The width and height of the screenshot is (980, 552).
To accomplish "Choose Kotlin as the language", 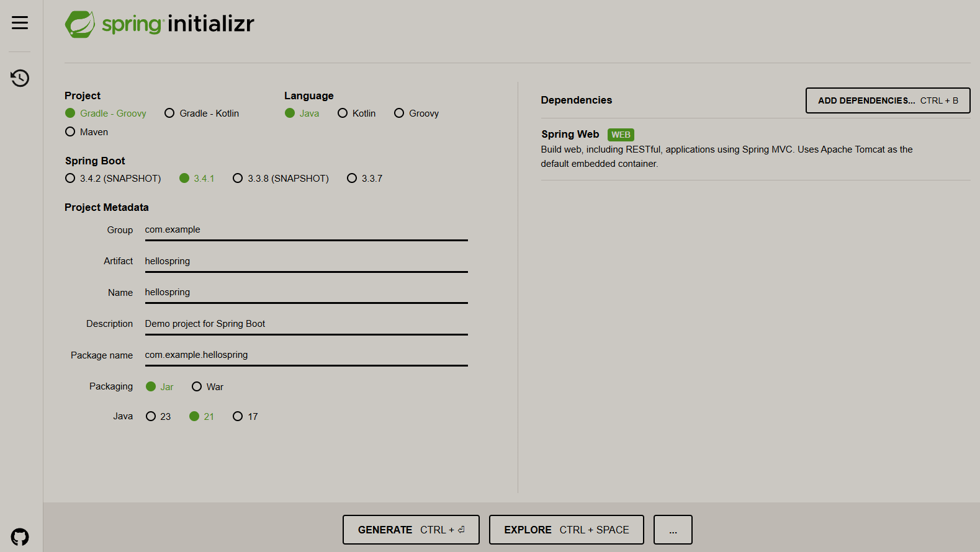I will pyautogui.click(x=356, y=114).
